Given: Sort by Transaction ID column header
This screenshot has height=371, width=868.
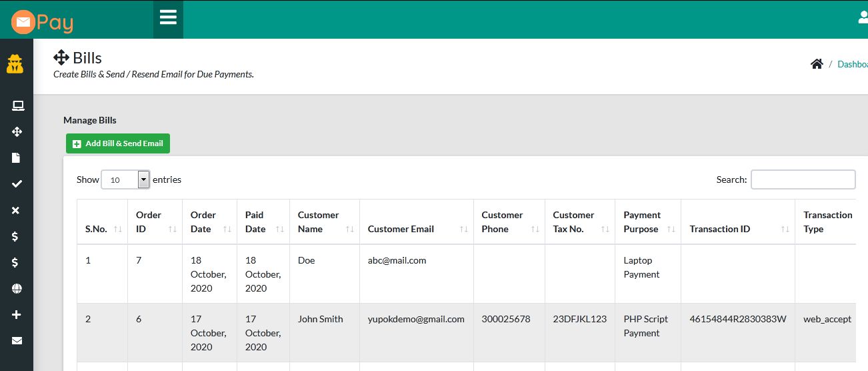Looking at the screenshot, I should pos(737,229).
